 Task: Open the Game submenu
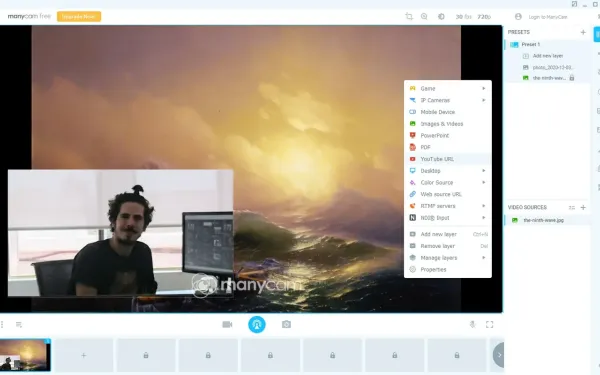click(x=448, y=88)
